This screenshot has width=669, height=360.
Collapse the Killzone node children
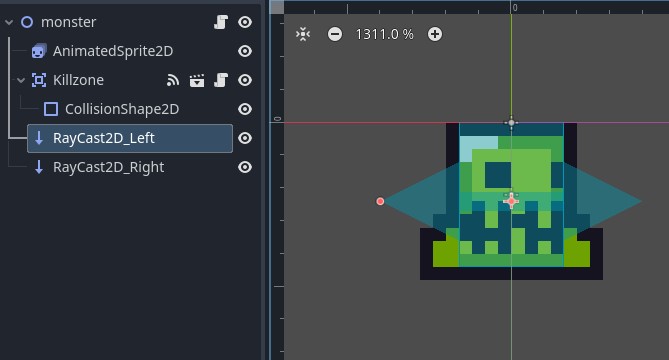[21, 80]
